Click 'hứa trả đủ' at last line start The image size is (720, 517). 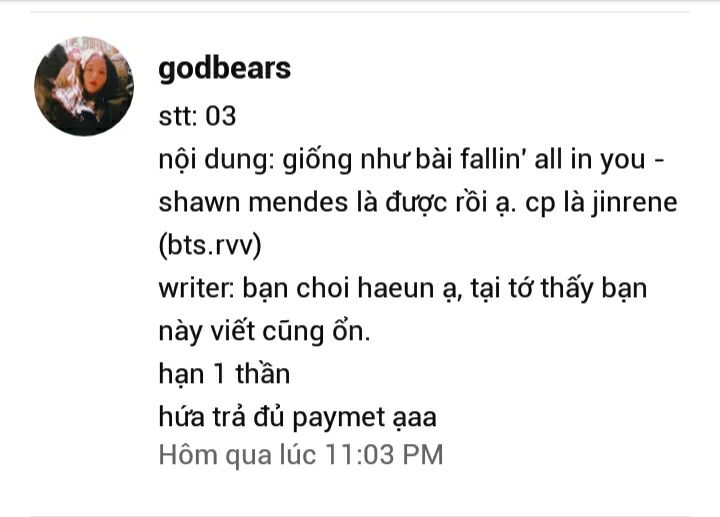(221, 416)
